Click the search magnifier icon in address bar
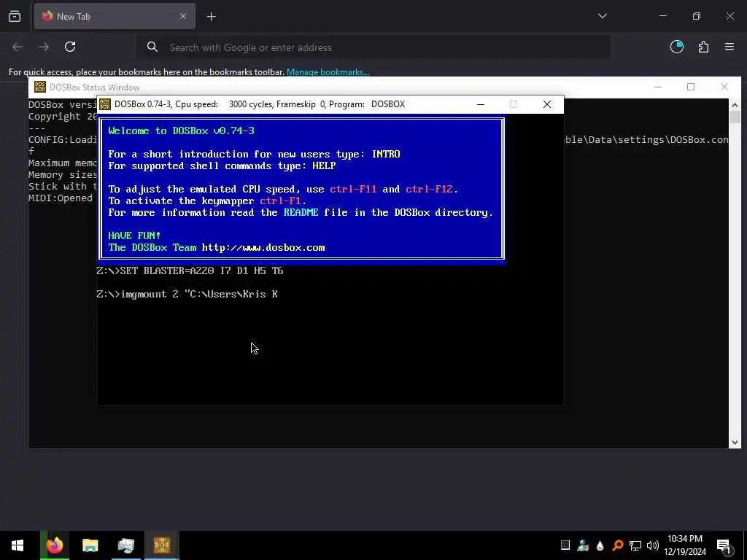The image size is (747, 560). pos(152,47)
